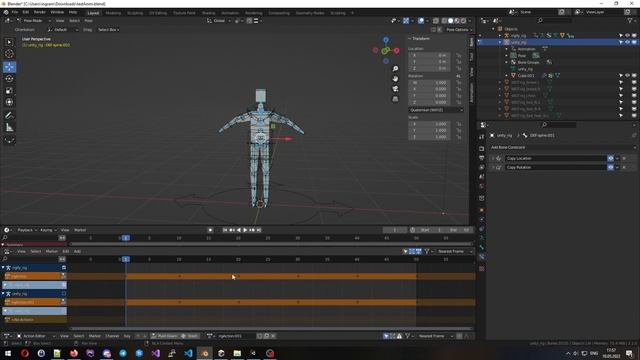
Task: Click Scale Z value field
Action: pos(429,137)
